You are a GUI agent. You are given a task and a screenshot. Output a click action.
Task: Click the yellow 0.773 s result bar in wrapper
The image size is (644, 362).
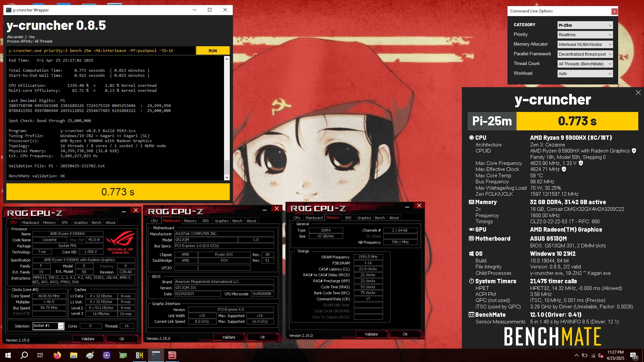tap(118, 192)
